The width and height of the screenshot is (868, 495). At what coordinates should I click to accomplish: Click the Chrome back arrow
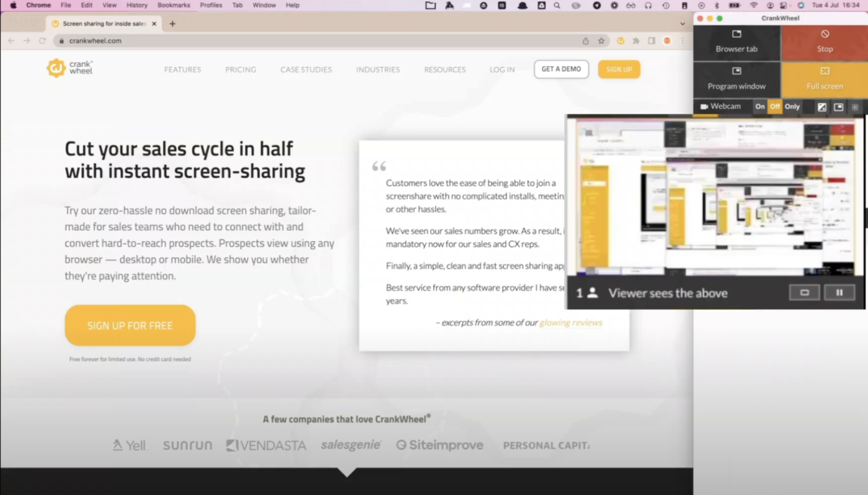click(11, 41)
